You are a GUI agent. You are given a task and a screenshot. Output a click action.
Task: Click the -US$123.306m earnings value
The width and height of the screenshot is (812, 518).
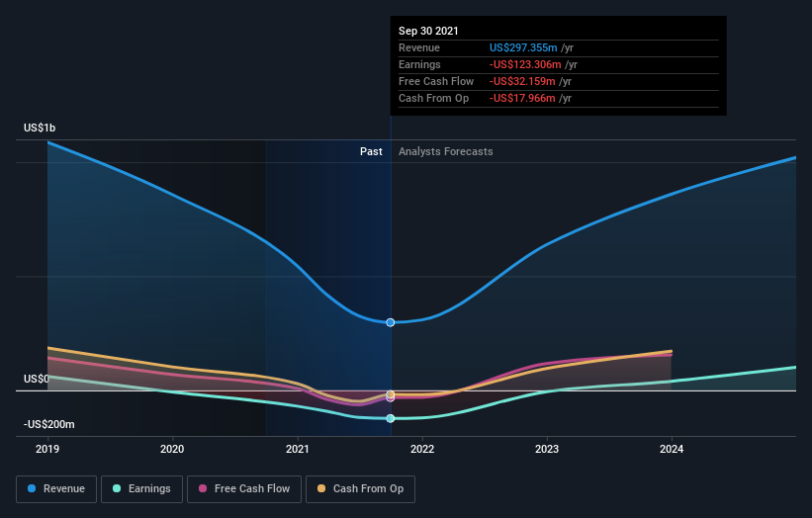point(525,64)
